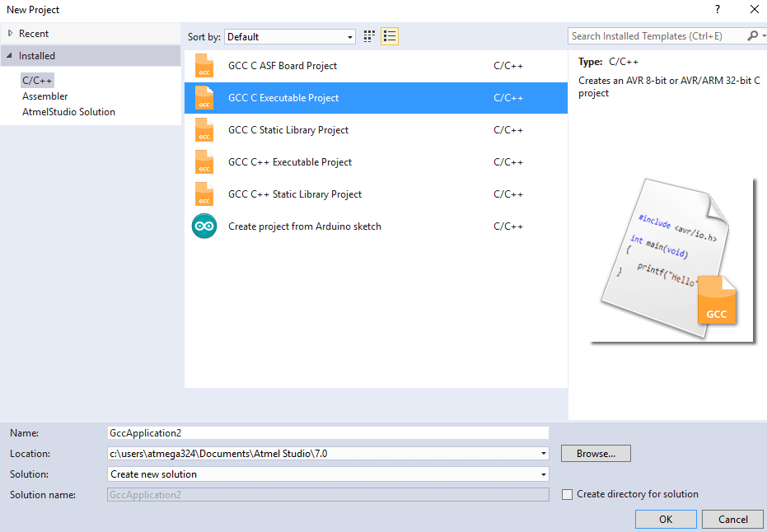Click the GCC C++ Static Library Project icon
The height and width of the screenshot is (532, 767).
point(204,194)
